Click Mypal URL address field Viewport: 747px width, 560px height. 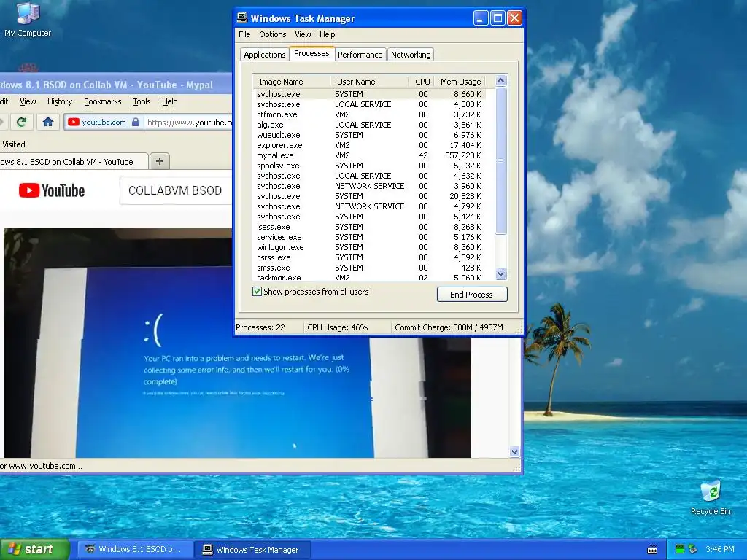[189, 122]
